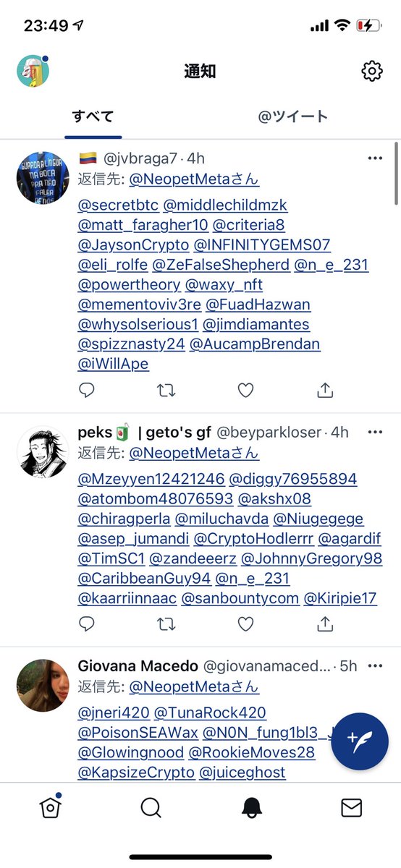Like the @beyparkloser tweet
This screenshot has width=401, height=868.
[246, 624]
